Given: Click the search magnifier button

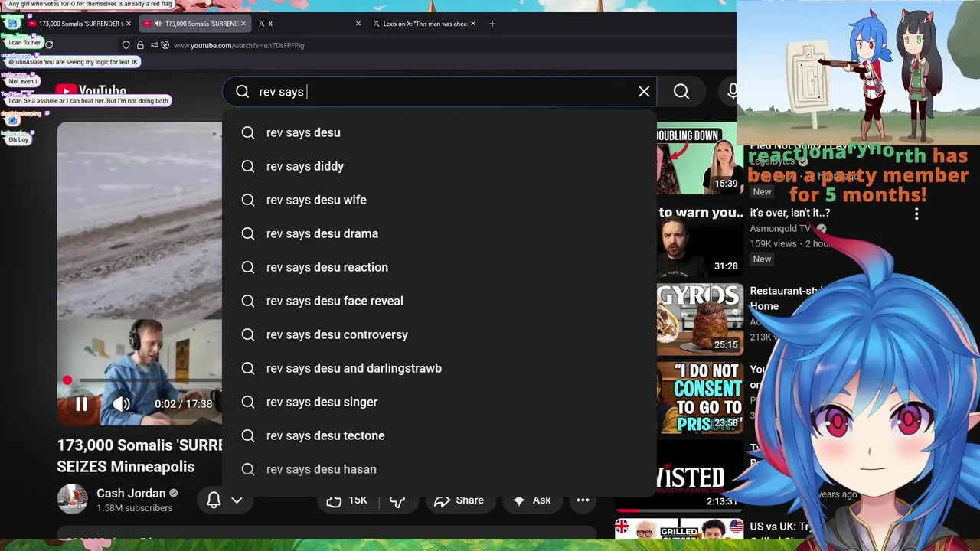Looking at the screenshot, I should coord(681,92).
